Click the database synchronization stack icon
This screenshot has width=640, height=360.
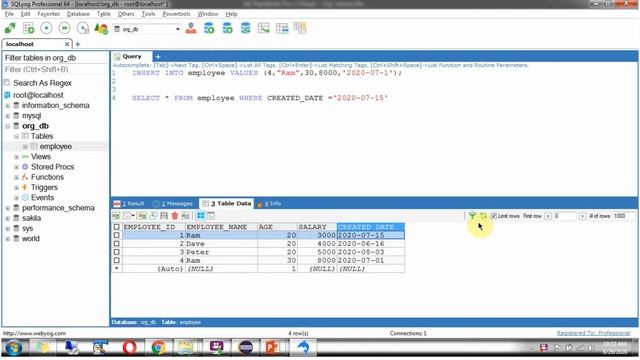click(x=245, y=28)
